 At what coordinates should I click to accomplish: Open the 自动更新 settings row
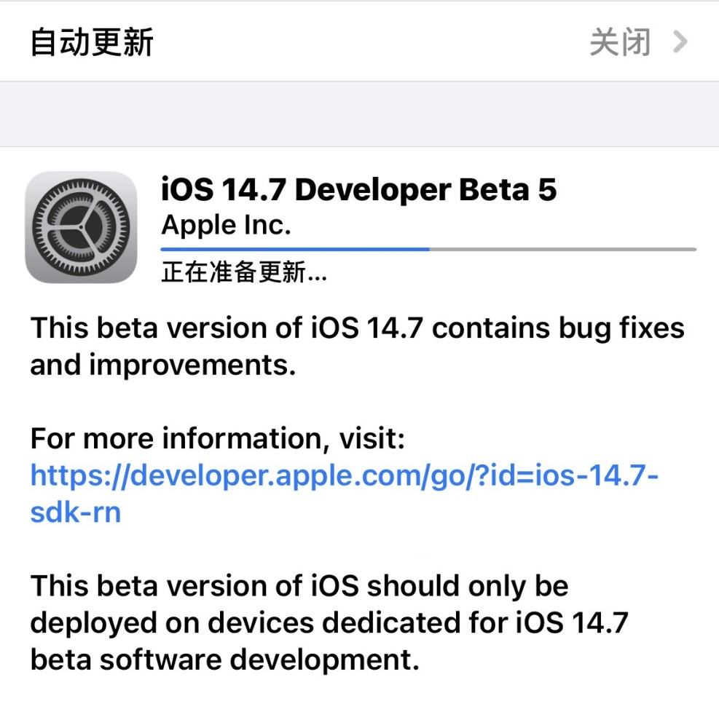pos(360,41)
